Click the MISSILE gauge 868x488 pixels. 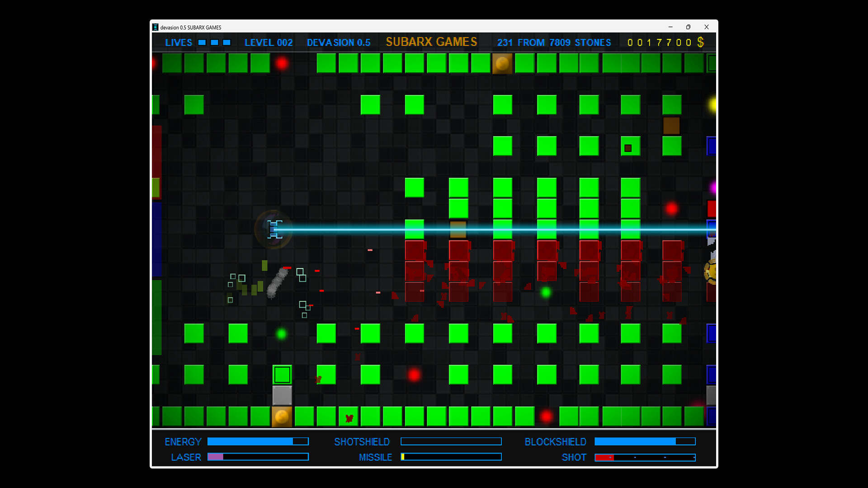tap(451, 457)
